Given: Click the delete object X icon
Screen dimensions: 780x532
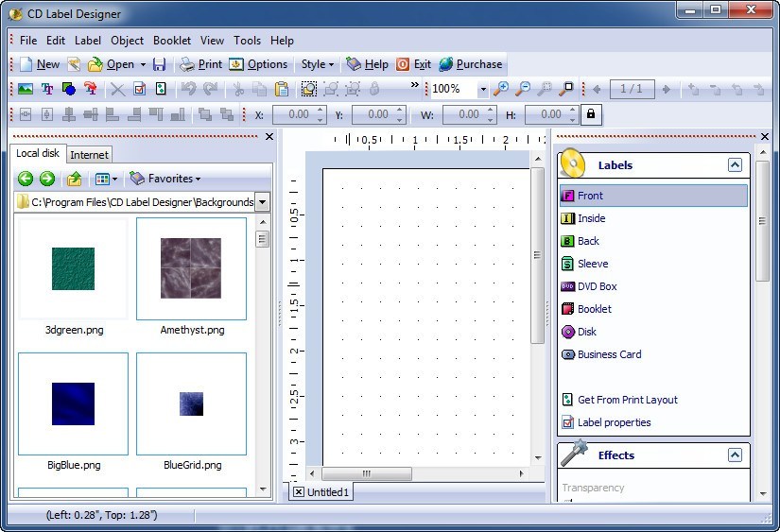Looking at the screenshot, I should click(x=117, y=89).
